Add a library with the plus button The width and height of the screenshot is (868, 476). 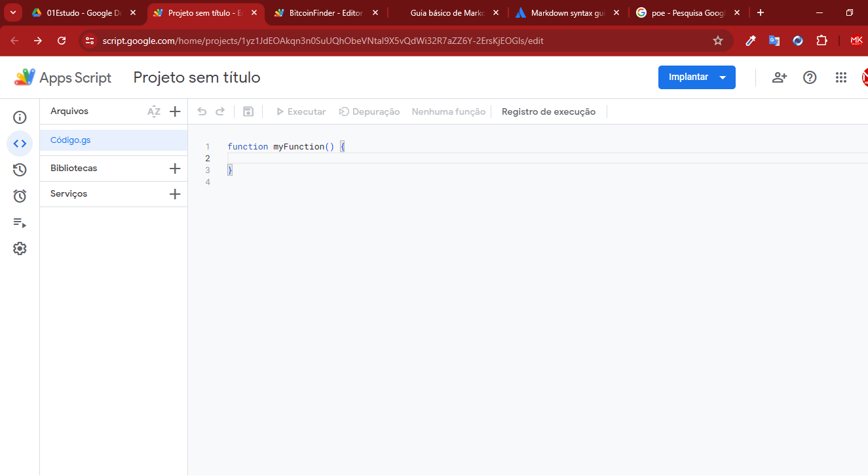coord(175,169)
